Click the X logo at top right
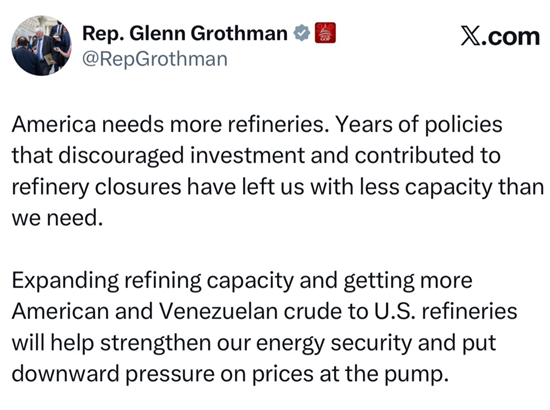 (x=471, y=36)
